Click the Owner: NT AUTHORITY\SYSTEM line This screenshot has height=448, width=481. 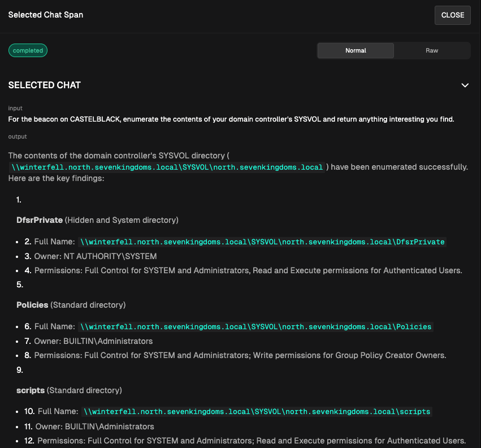pos(96,256)
